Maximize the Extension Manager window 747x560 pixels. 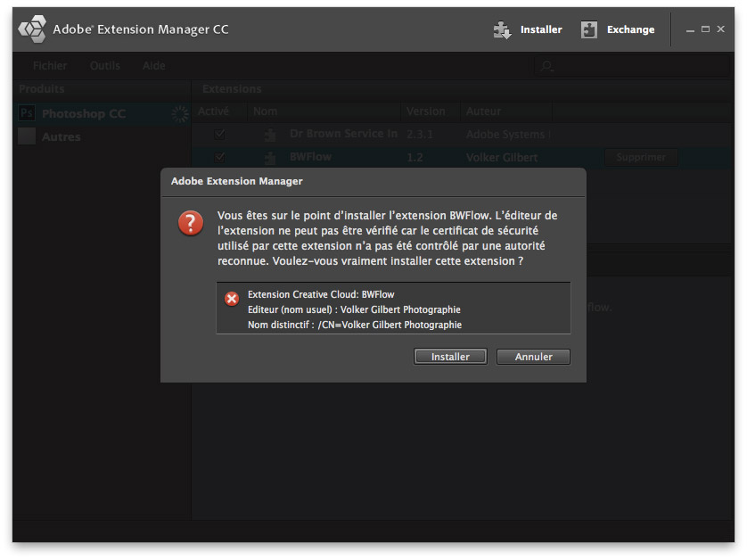click(x=706, y=29)
